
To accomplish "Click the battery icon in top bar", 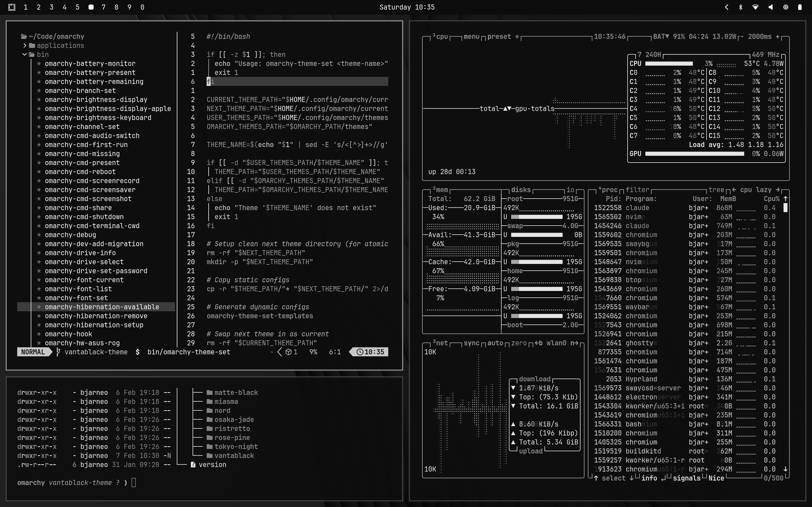I will (800, 7).
